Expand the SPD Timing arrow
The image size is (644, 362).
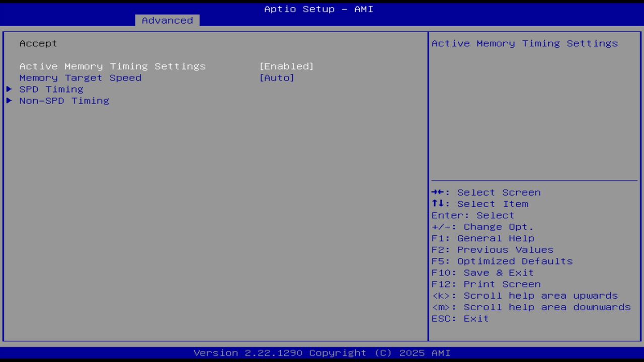point(9,89)
